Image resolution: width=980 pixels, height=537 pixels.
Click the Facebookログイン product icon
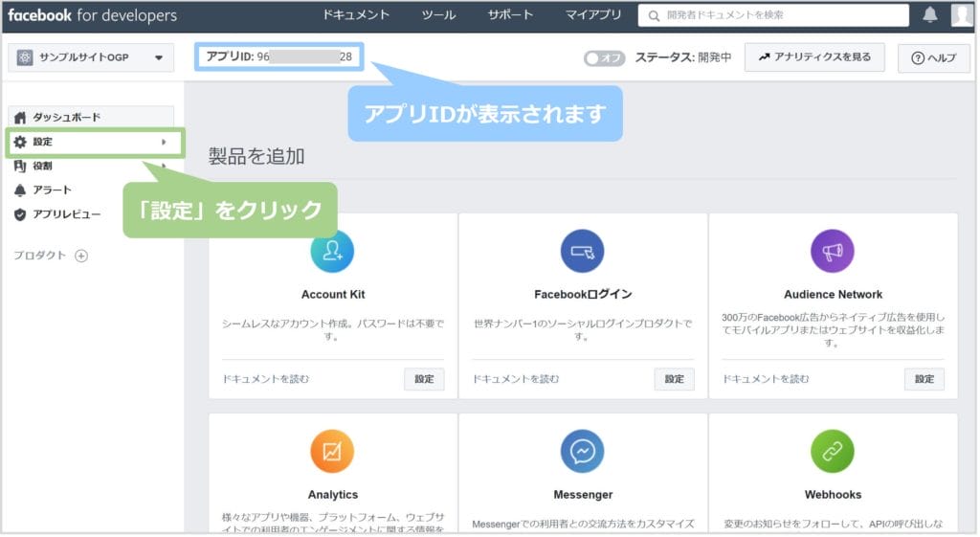[583, 252]
